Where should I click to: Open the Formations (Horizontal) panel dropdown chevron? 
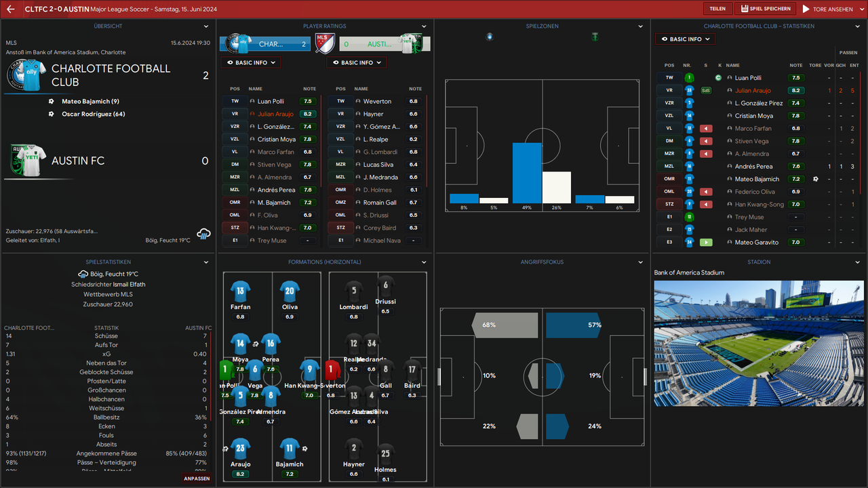pos(424,262)
